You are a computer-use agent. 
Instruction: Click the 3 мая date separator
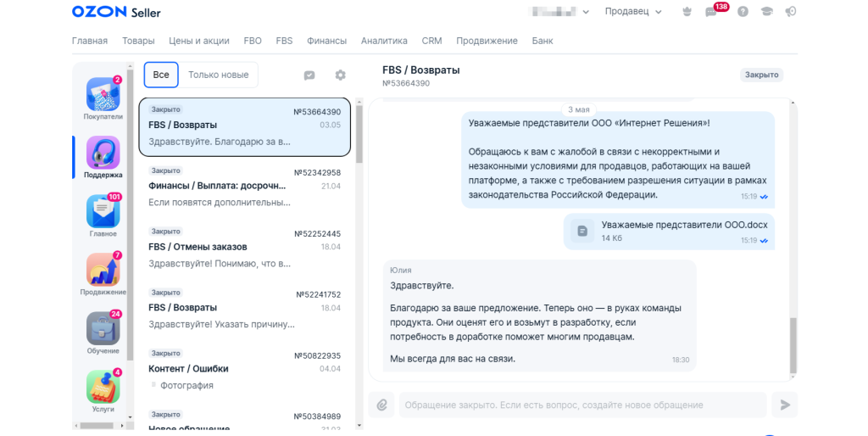point(578,109)
